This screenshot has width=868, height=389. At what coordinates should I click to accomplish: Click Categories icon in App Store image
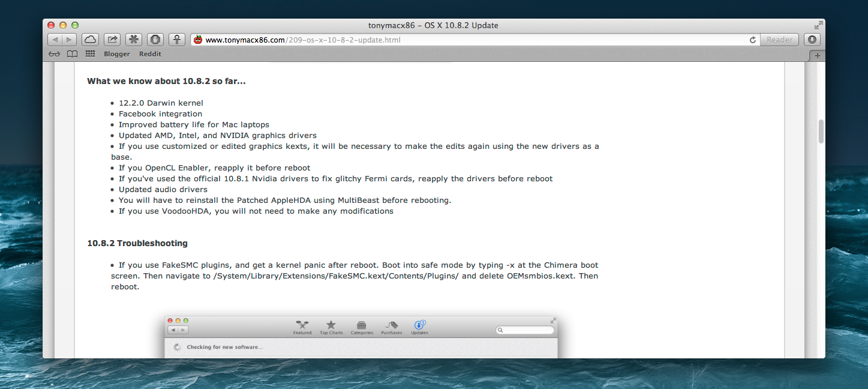pyautogui.click(x=362, y=327)
